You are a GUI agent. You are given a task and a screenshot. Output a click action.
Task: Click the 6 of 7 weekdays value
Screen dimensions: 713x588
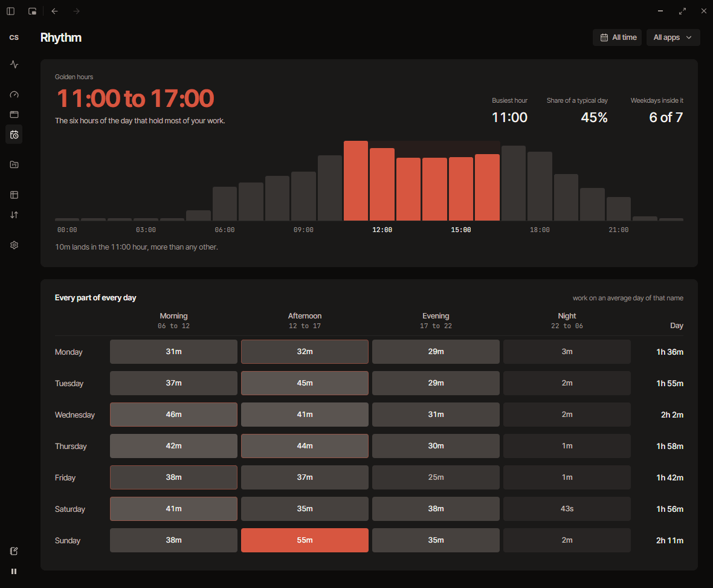[666, 117]
